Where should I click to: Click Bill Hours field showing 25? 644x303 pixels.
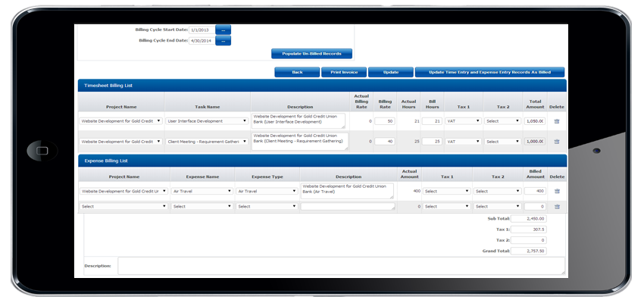432,141
